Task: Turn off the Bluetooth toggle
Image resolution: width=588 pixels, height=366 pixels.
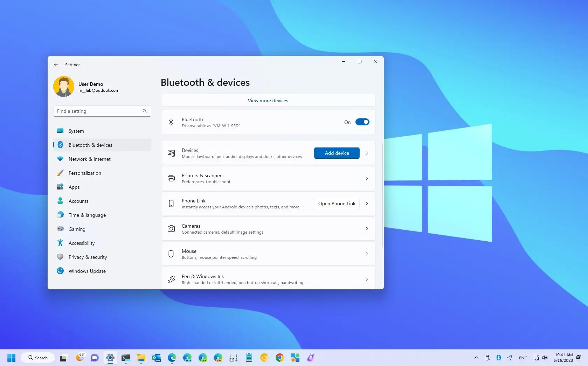Action: click(x=362, y=122)
